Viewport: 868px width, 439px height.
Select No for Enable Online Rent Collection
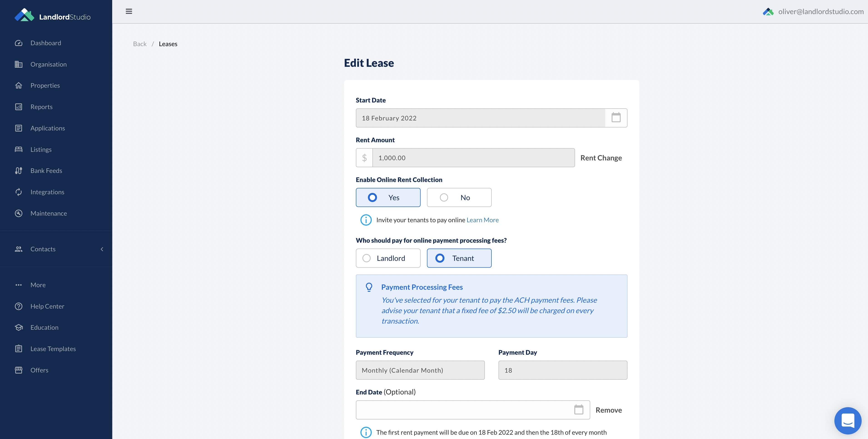click(459, 197)
